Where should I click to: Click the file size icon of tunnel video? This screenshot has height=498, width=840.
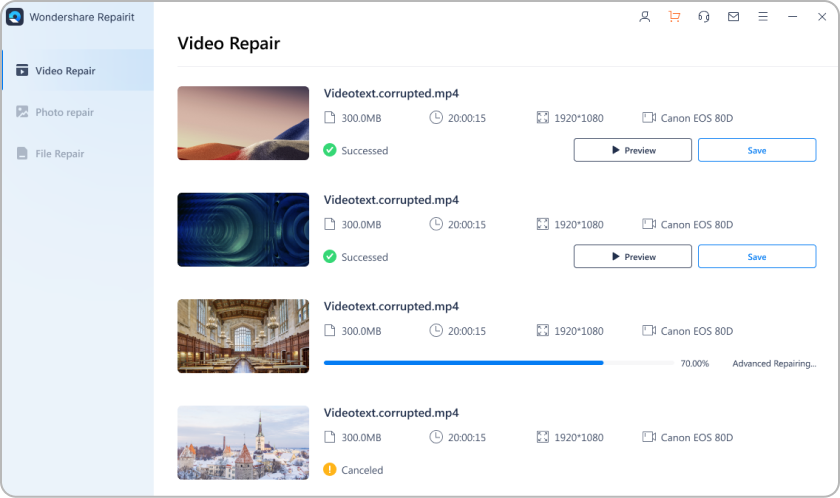tap(330, 224)
